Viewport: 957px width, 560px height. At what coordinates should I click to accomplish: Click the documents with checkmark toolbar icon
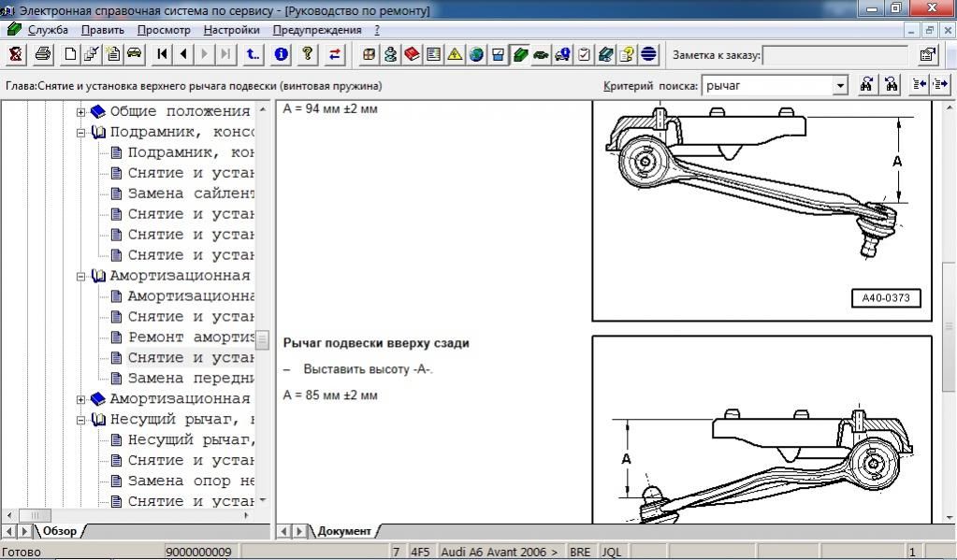tap(92, 55)
